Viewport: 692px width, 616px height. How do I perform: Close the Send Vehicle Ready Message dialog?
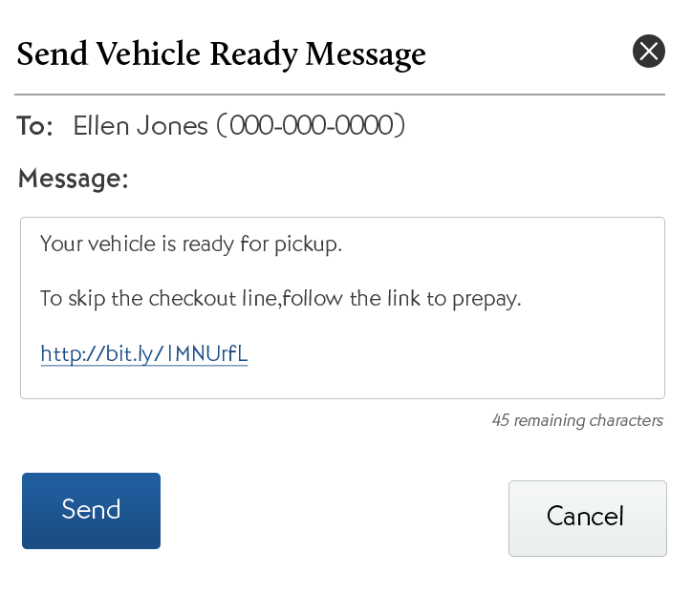click(x=649, y=51)
